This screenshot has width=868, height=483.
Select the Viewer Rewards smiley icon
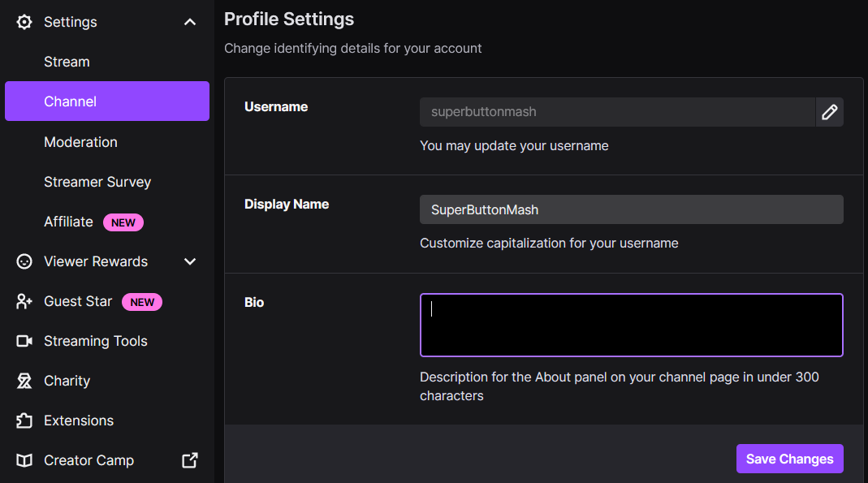pyautogui.click(x=24, y=261)
